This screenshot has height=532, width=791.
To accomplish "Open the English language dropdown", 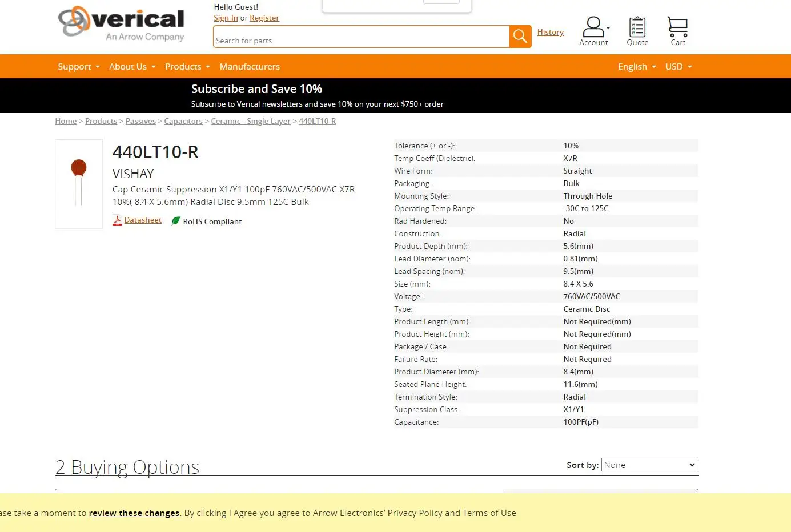I will 637,67.
